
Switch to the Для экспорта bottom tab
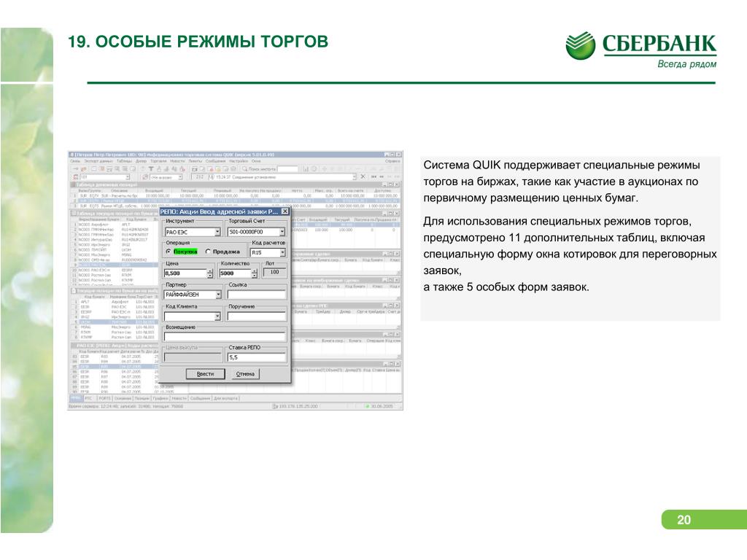tap(226, 398)
